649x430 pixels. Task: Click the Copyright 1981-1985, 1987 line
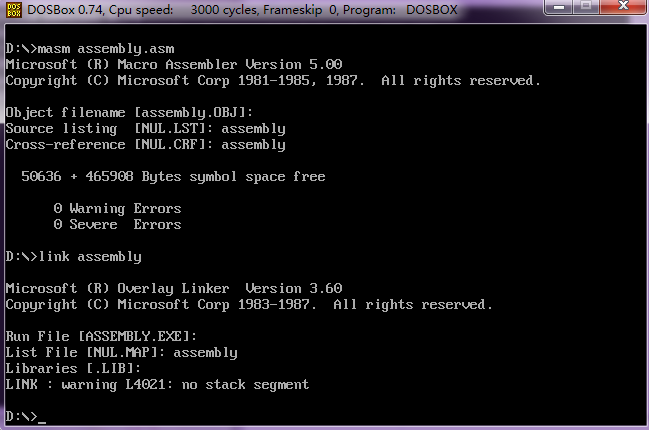[273, 81]
